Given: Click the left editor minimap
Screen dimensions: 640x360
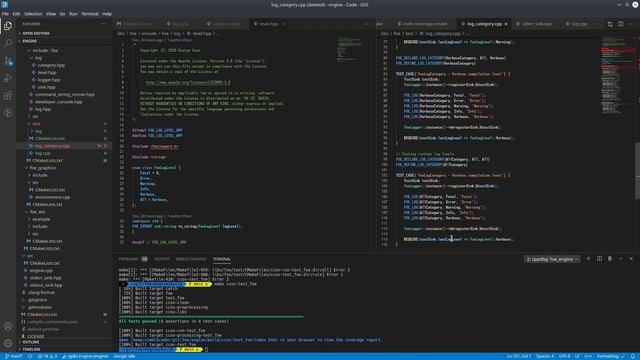Looking at the screenshot, I should click(x=349, y=49).
